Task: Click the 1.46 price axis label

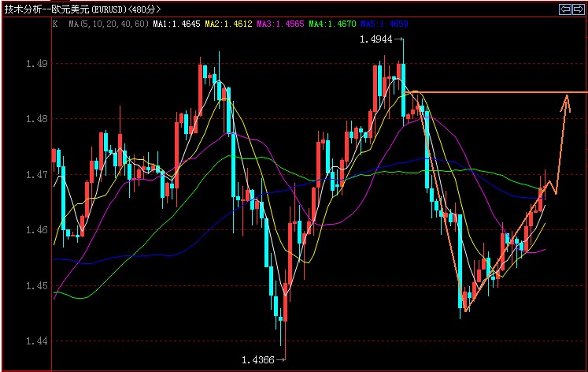Action: [x=37, y=229]
